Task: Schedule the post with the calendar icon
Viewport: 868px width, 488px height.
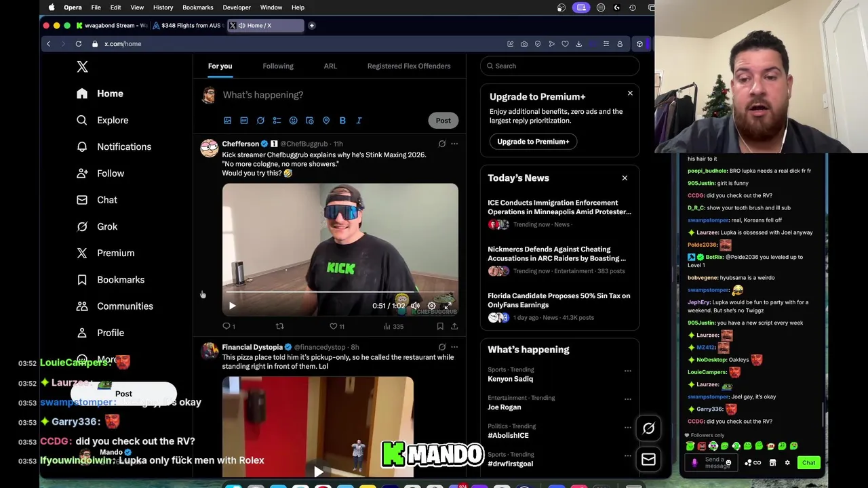Action: [310, 121]
